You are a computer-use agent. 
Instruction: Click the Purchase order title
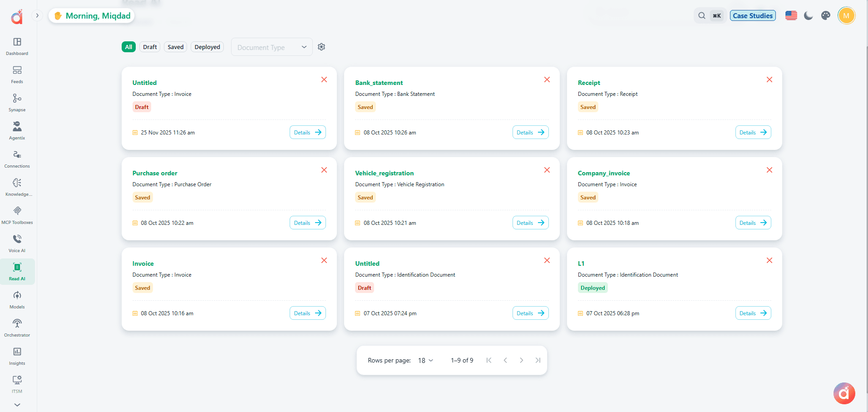pos(155,173)
